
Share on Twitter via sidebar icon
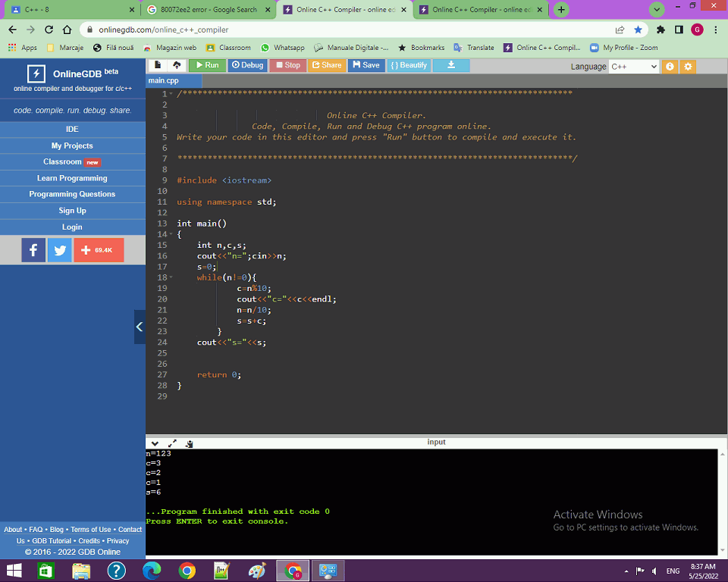[60, 250]
